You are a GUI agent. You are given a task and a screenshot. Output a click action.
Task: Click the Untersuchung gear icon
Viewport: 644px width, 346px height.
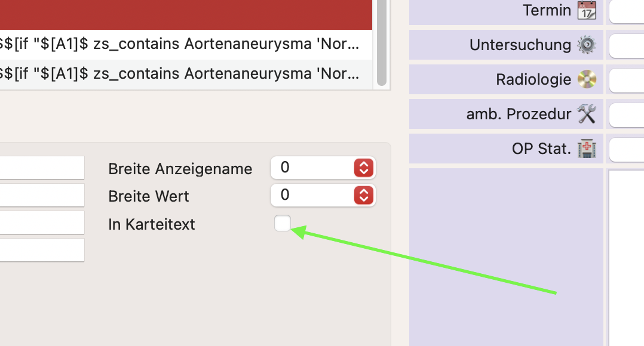click(x=587, y=45)
